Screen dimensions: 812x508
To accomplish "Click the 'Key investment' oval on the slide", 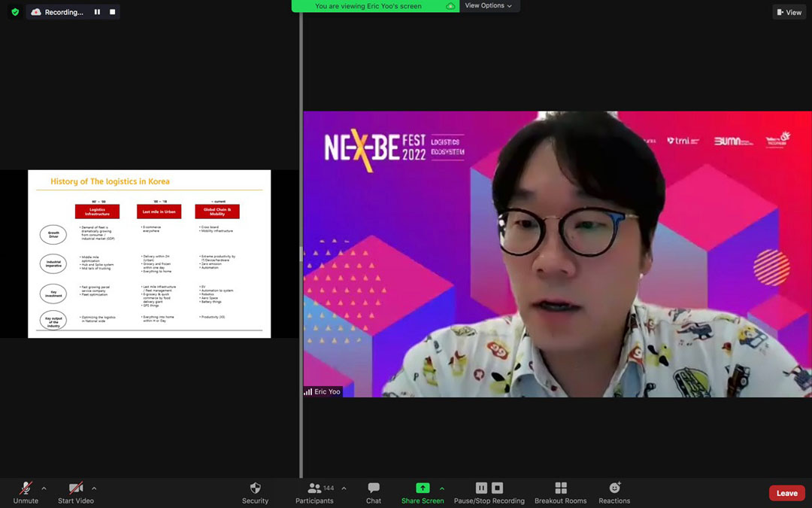I will coord(53,294).
